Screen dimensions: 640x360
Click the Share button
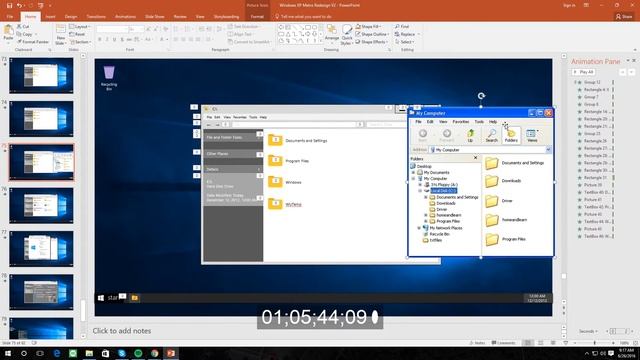click(624, 17)
